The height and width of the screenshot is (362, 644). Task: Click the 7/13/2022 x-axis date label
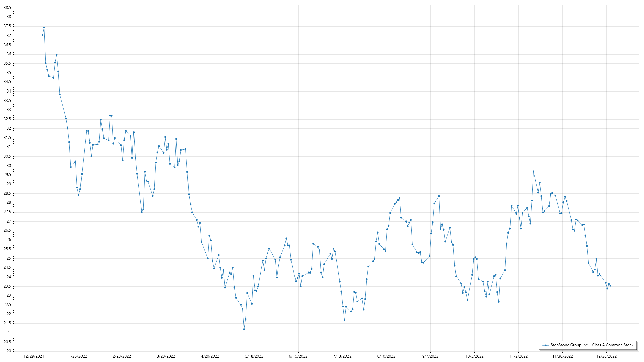342,356
